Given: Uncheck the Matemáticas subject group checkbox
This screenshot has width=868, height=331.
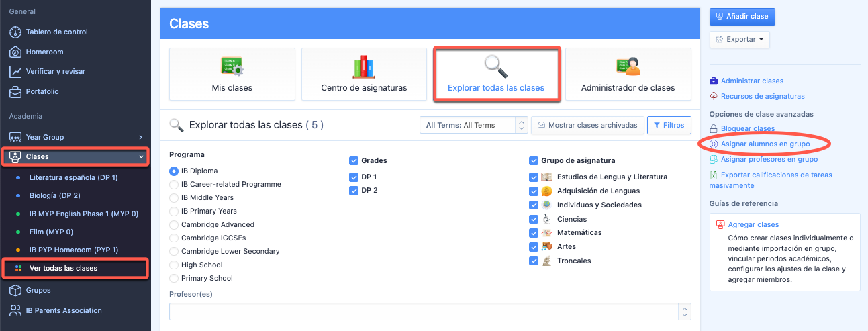Looking at the screenshot, I should 534,233.
